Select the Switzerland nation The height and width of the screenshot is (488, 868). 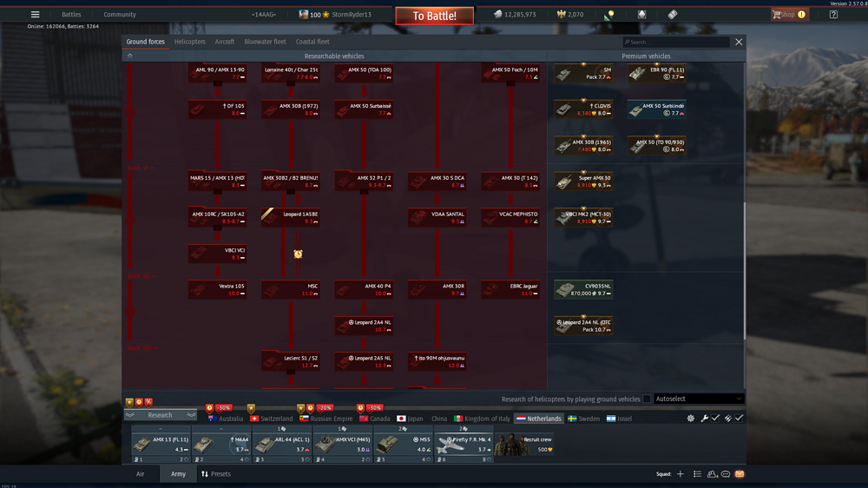click(271, 419)
